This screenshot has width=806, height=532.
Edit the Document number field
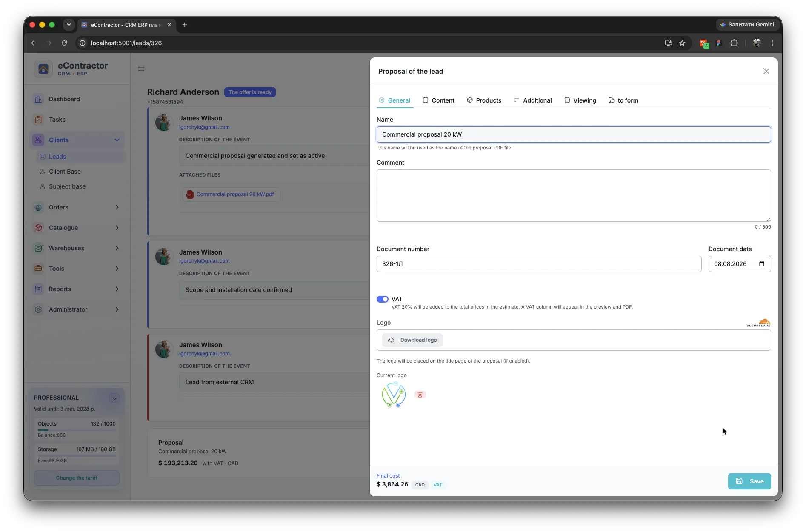(539, 264)
